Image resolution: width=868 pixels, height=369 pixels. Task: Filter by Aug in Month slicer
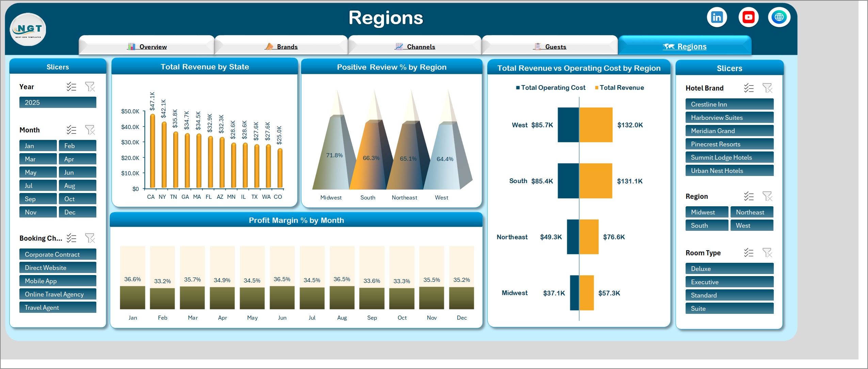tap(78, 186)
